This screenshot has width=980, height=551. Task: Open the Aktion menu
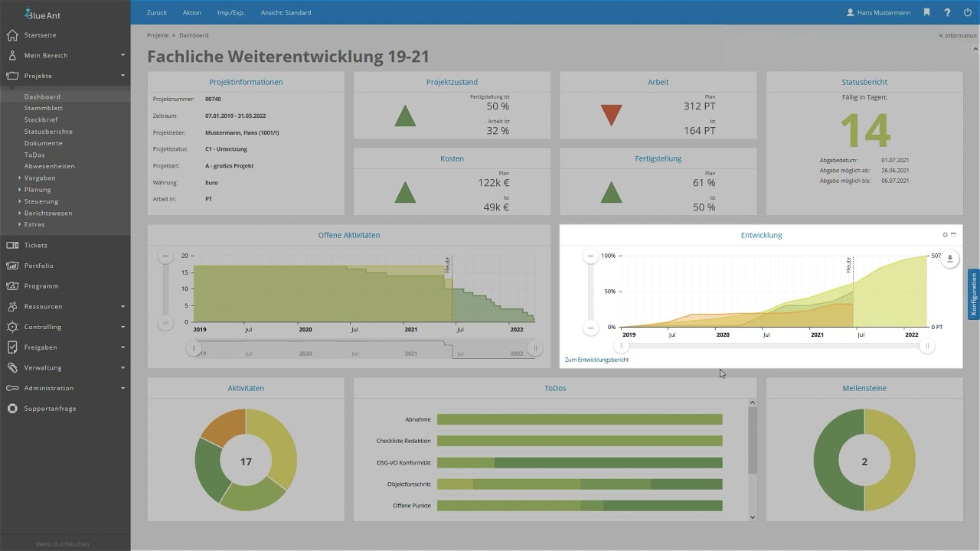click(192, 13)
